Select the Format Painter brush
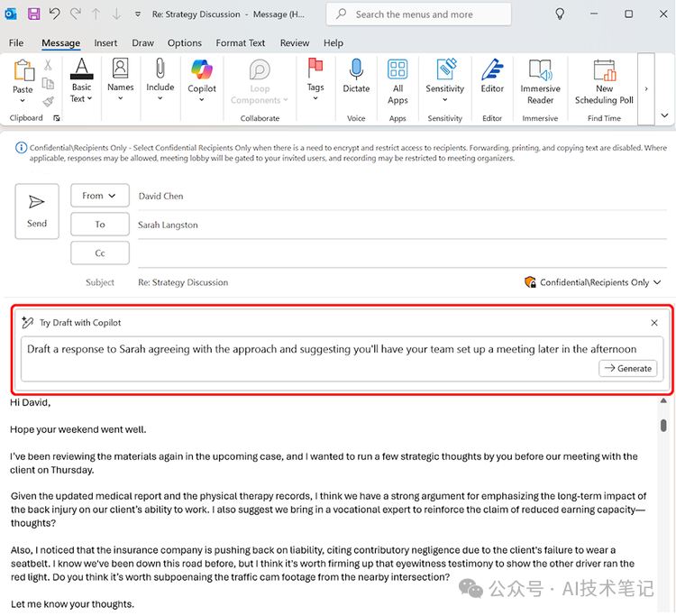The height and width of the screenshot is (616, 676). pos(49,102)
